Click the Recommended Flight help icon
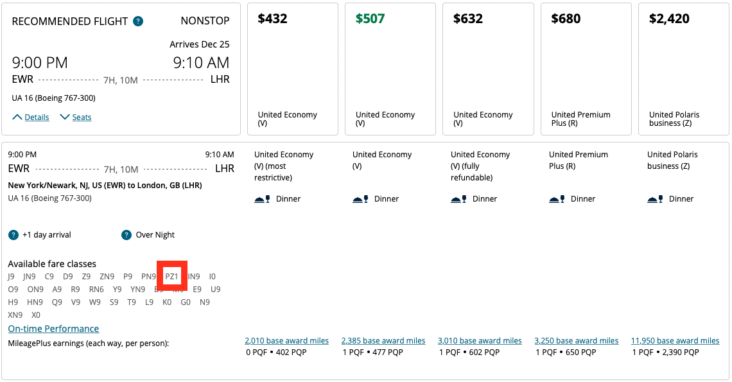This screenshot has height=382, width=732. [x=138, y=21]
